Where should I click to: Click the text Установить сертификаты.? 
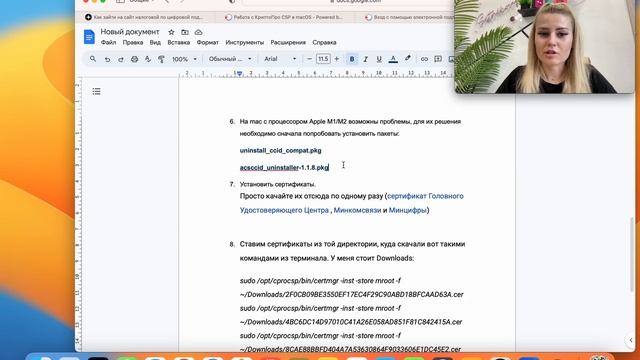tap(278, 184)
